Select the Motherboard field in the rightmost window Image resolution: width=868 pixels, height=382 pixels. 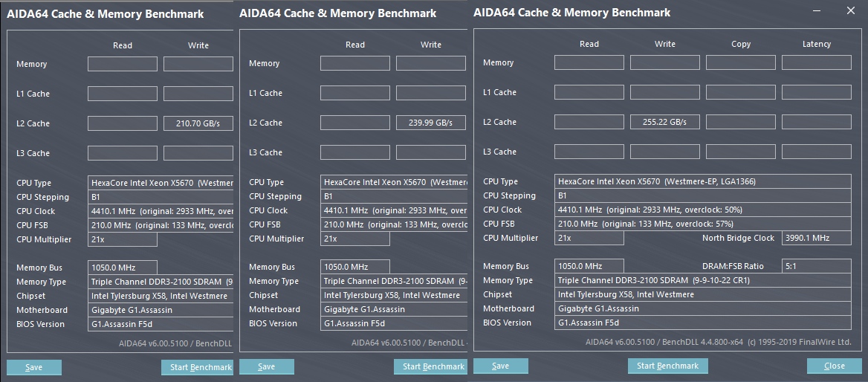703,308
